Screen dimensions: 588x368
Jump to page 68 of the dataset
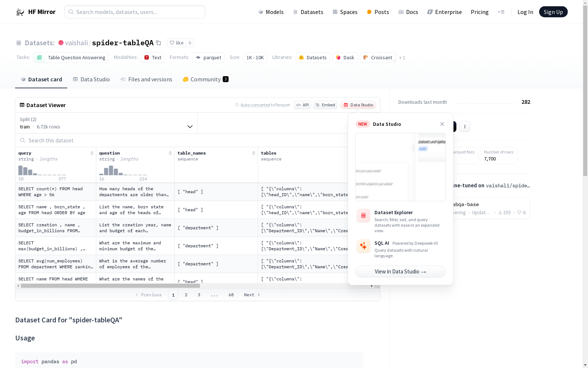[231, 295]
